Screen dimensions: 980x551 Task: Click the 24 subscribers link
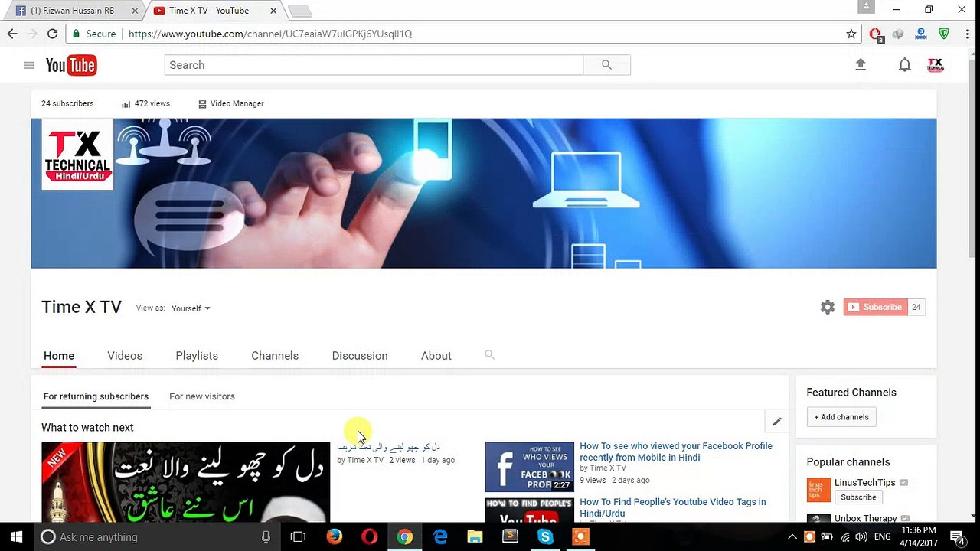(x=67, y=103)
